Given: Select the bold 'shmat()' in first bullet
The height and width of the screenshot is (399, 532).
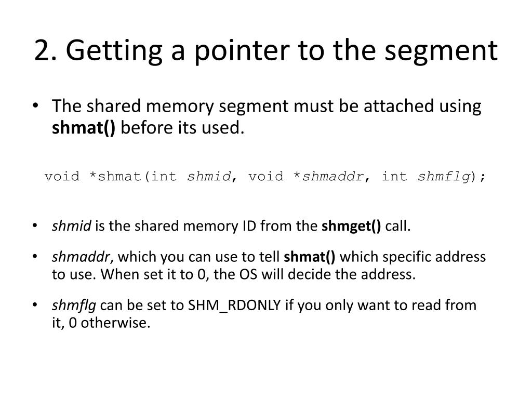Looking at the screenshot, I should 84,128.
